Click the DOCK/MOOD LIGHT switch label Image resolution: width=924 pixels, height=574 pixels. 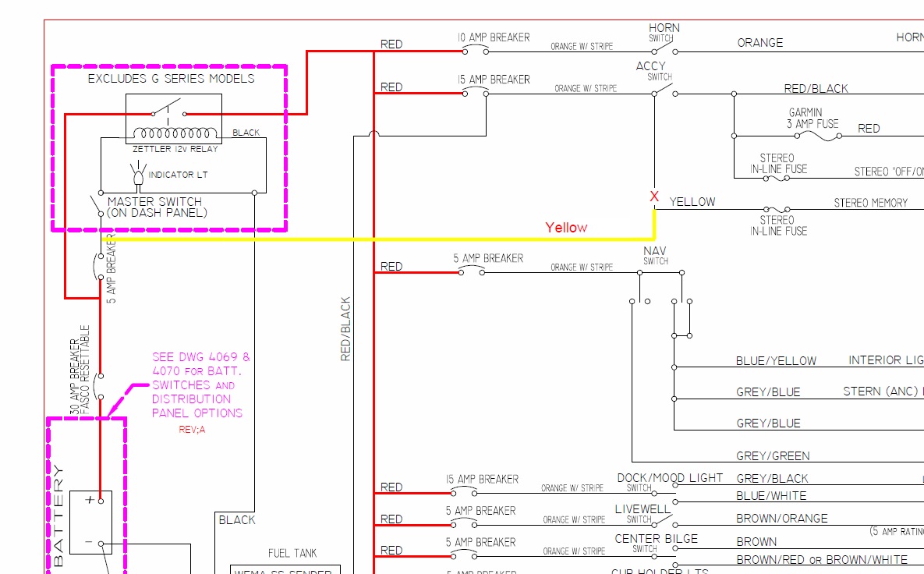(670, 477)
